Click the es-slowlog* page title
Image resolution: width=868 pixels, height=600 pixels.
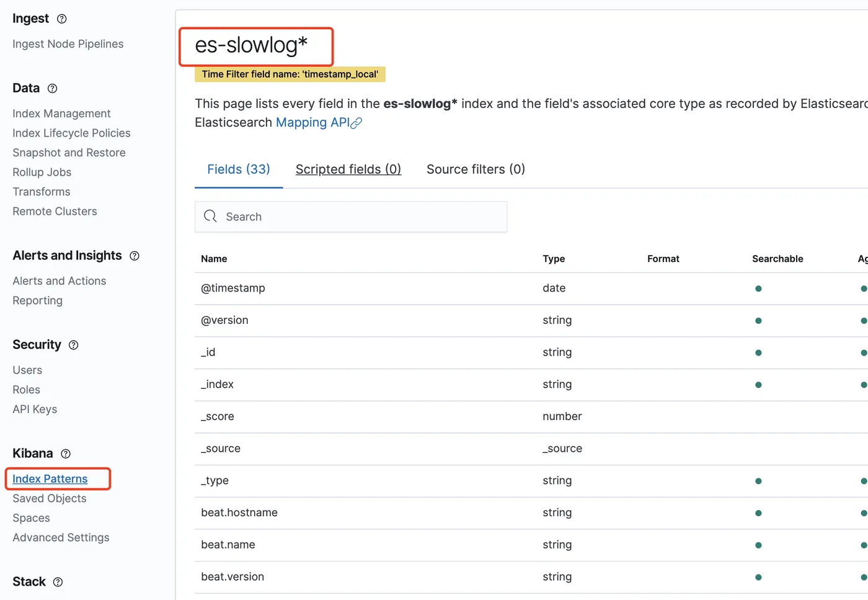coord(251,45)
